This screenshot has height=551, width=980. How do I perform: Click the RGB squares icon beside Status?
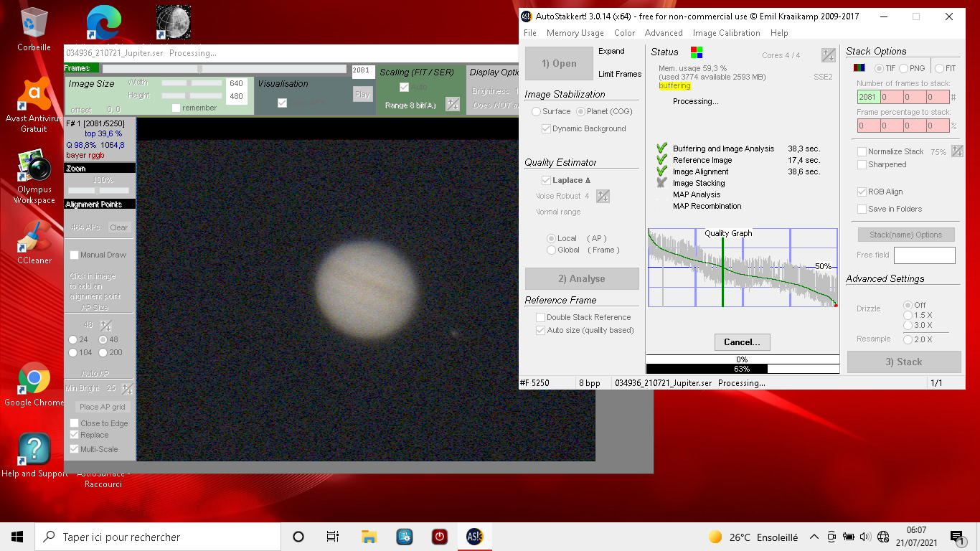pos(696,52)
